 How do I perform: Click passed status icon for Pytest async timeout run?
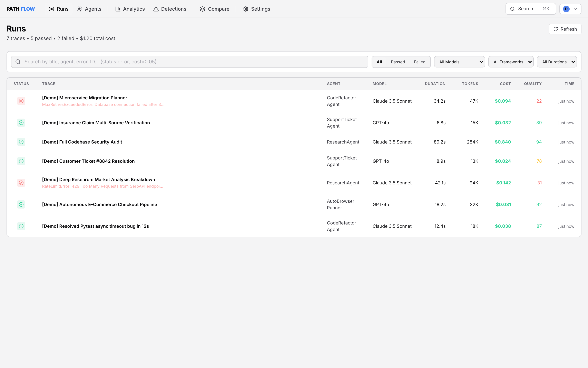[x=21, y=226]
